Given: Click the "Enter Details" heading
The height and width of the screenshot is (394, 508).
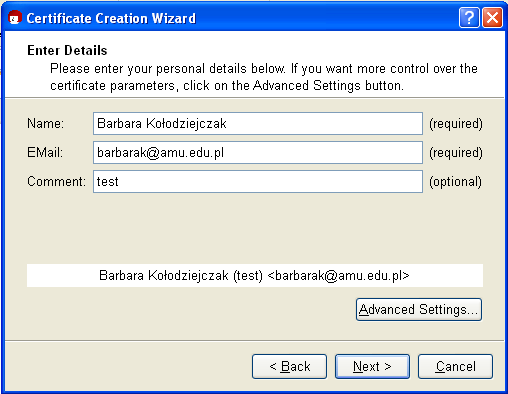Looking at the screenshot, I should [67, 50].
